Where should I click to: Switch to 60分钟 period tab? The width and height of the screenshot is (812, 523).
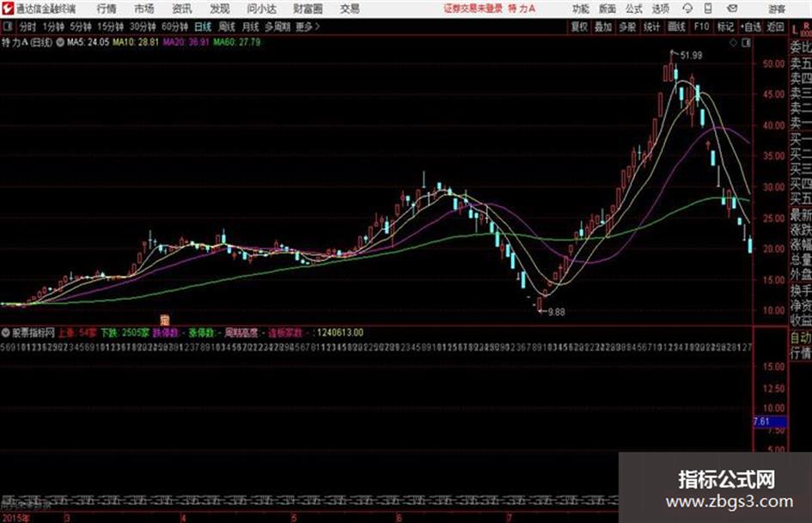[174, 27]
